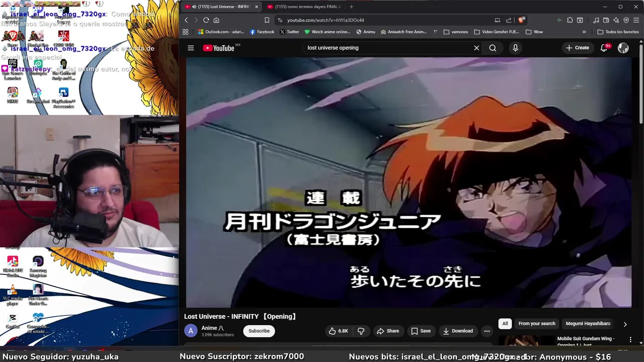Open the 'Watch anime online' bookmark

point(327,32)
